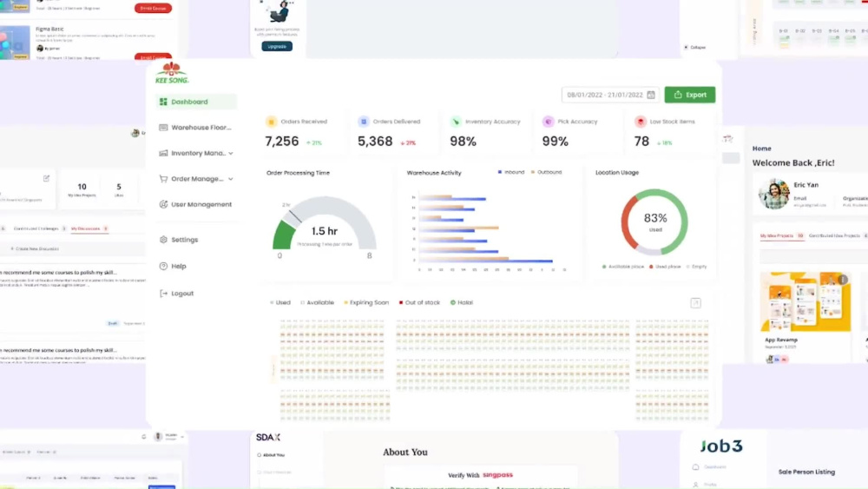Toggle the Available place legend item
Image resolution: width=868 pixels, height=489 pixels.
click(622, 267)
